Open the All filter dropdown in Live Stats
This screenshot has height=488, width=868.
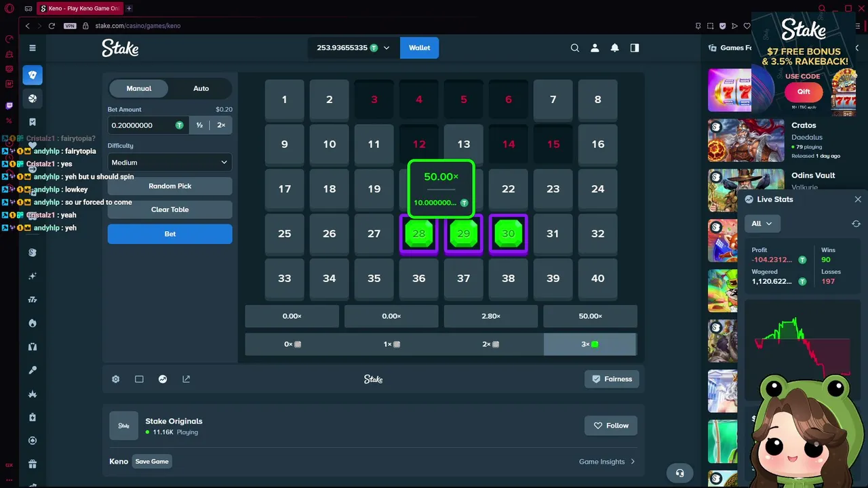(762, 224)
